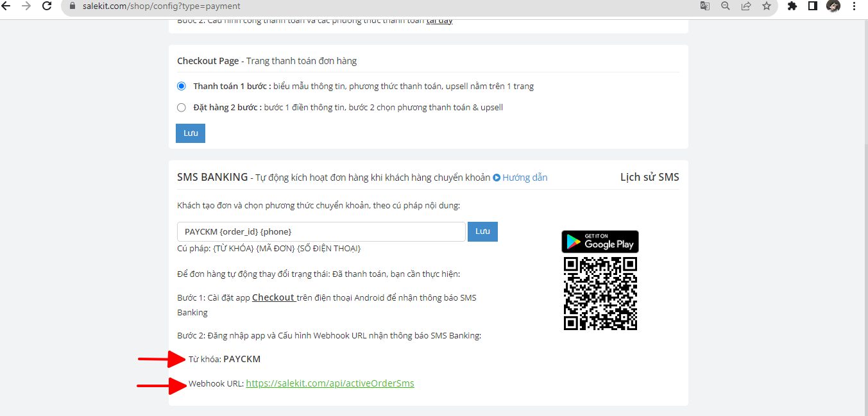This screenshot has width=868, height=416.
Task: Open the Hướng dẫn guide link
Action: [520, 178]
